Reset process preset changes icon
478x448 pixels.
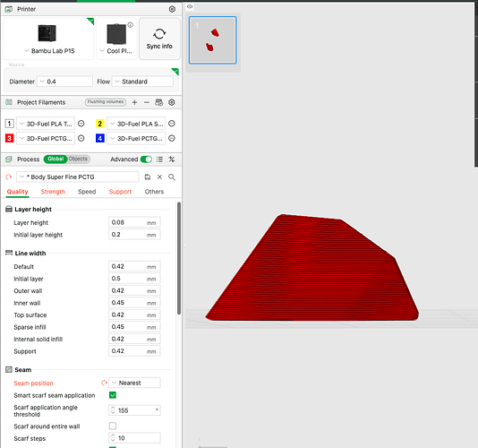(9, 177)
